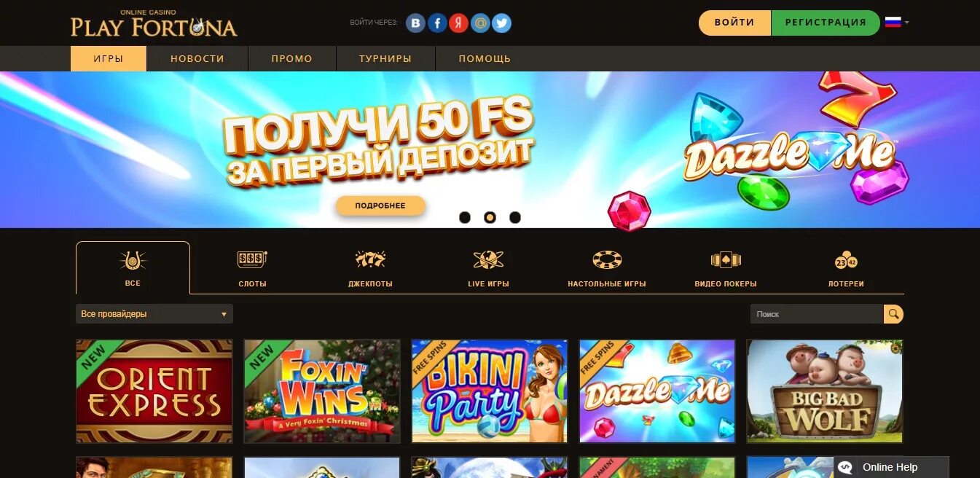
Task: Select the middle banner slide dot
Action: tap(490, 217)
